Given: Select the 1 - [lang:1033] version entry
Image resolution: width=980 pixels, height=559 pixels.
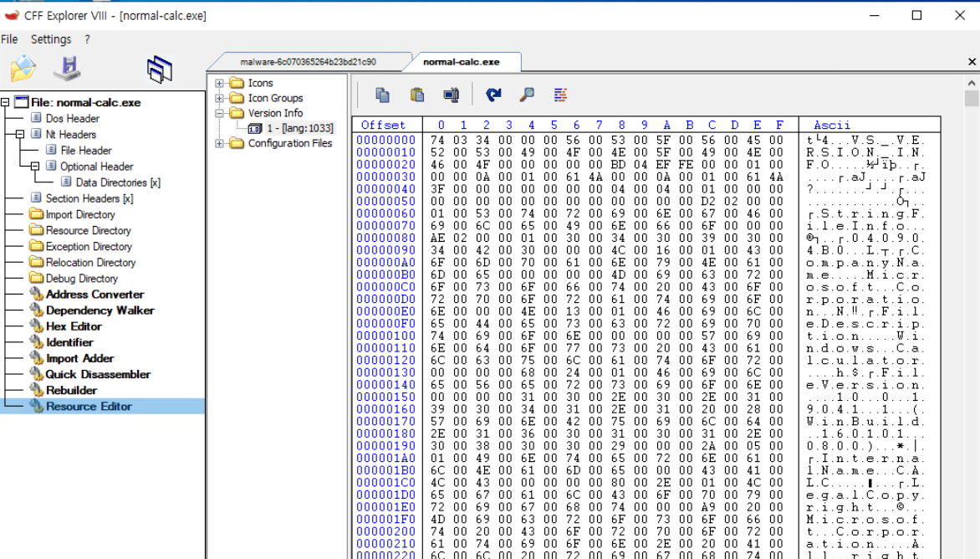Looking at the screenshot, I should pos(300,128).
